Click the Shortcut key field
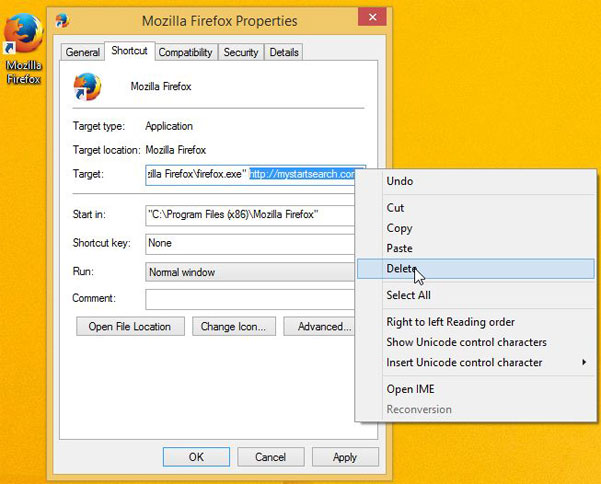This screenshot has width=601, height=484. 250,243
